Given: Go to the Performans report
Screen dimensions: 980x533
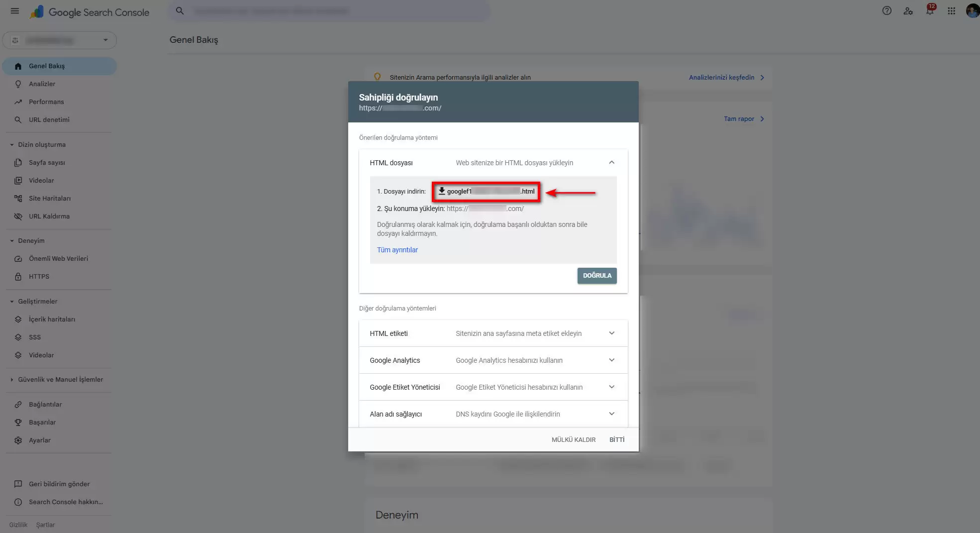Looking at the screenshot, I should click(x=60, y=102).
